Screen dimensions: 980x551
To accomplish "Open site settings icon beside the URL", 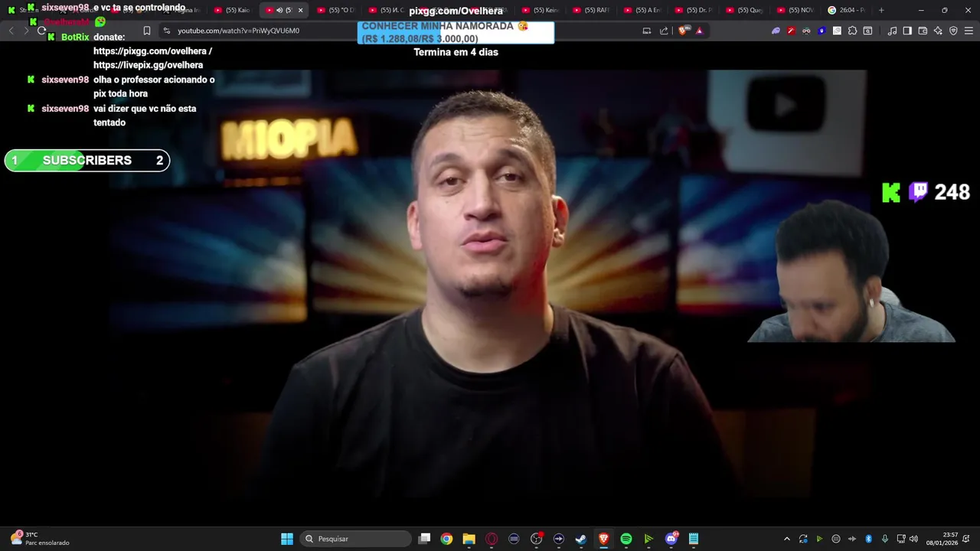I will pos(167,31).
